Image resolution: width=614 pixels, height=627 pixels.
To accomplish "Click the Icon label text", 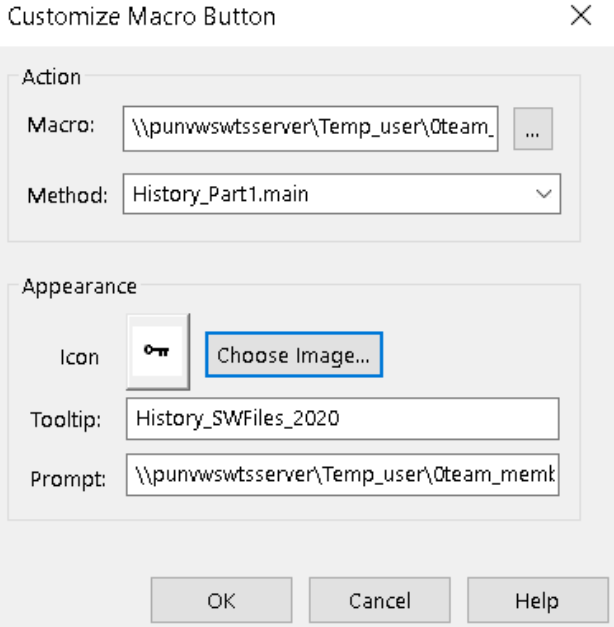I will pyautogui.click(x=79, y=357).
